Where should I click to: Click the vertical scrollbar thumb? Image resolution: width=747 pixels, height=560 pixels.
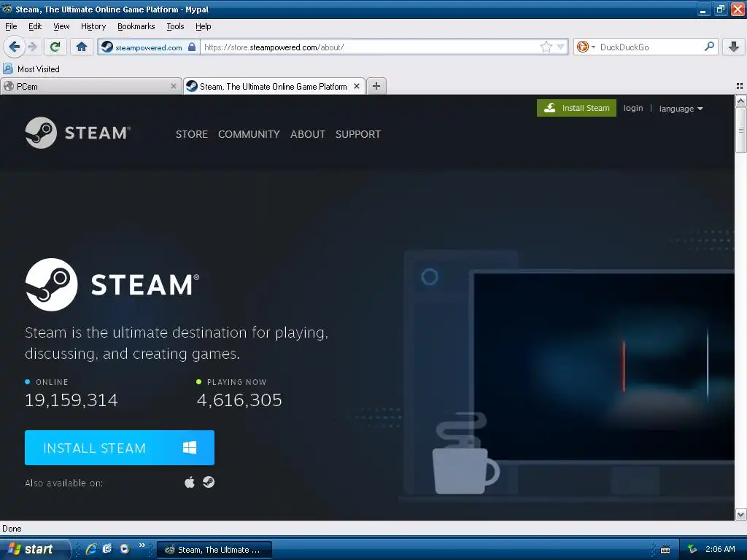point(740,130)
